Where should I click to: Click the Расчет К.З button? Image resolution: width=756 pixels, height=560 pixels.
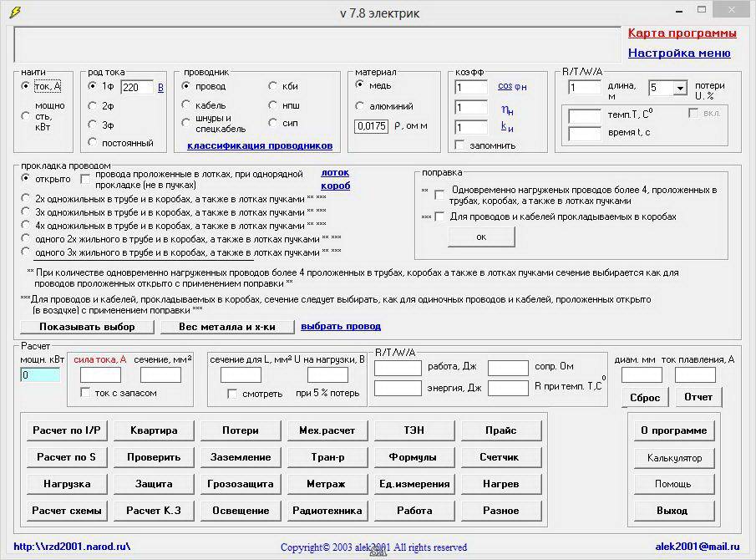click(155, 511)
